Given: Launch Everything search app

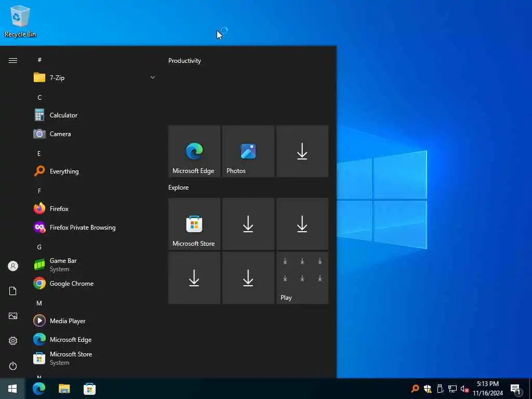Looking at the screenshot, I should point(94,171).
